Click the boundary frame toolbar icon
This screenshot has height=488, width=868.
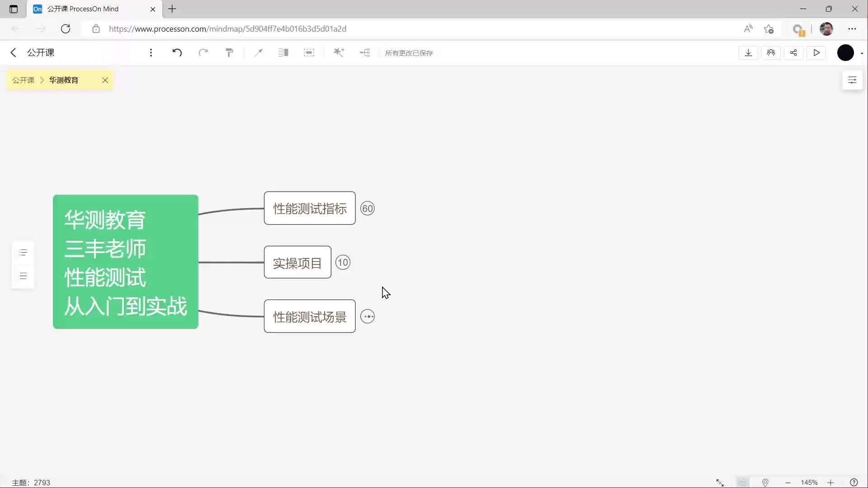[x=309, y=53]
